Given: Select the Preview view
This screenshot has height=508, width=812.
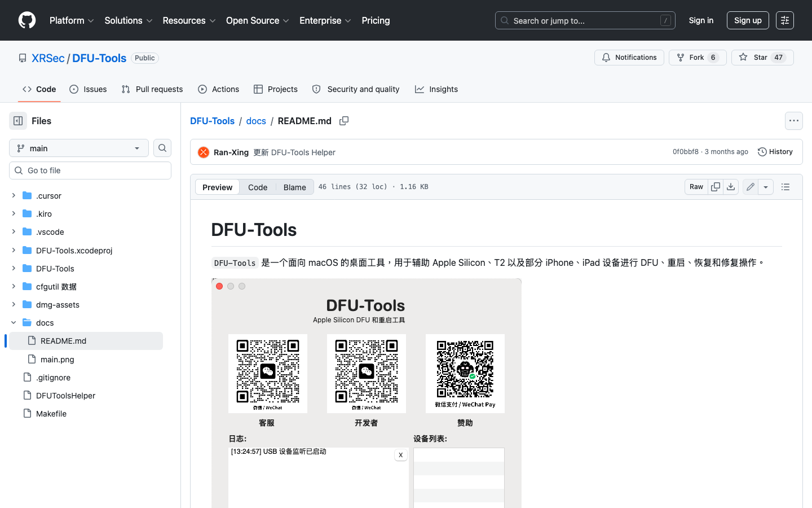Looking at the screenshot, I should [x=217, y=187].
